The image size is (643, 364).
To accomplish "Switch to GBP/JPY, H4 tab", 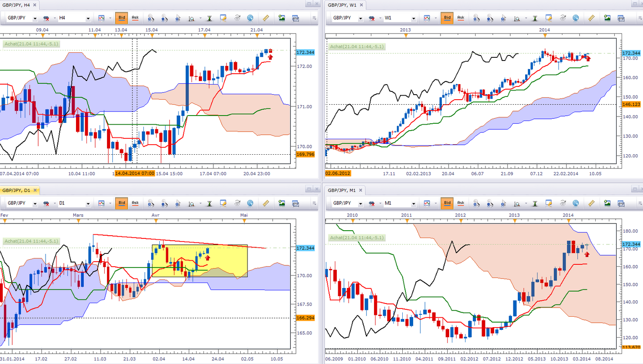I will point(20,5).
